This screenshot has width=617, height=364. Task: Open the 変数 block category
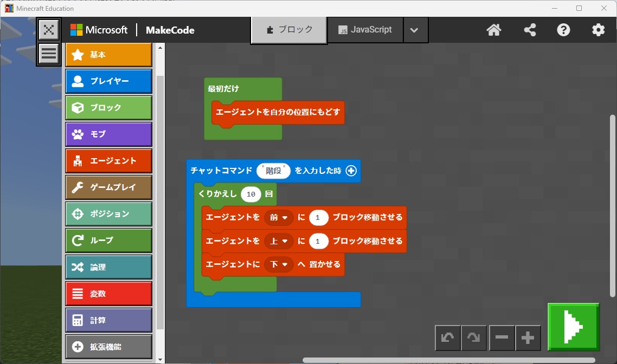point(108,294)
